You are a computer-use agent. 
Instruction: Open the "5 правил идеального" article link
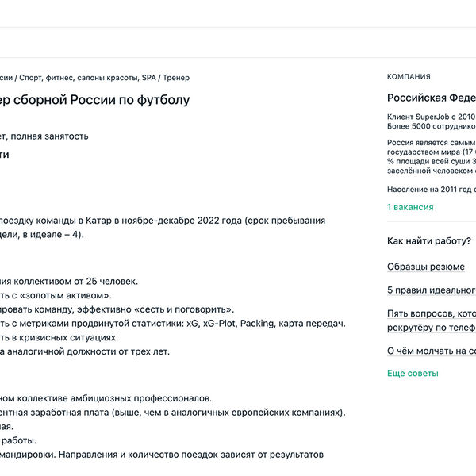(431, 290)
